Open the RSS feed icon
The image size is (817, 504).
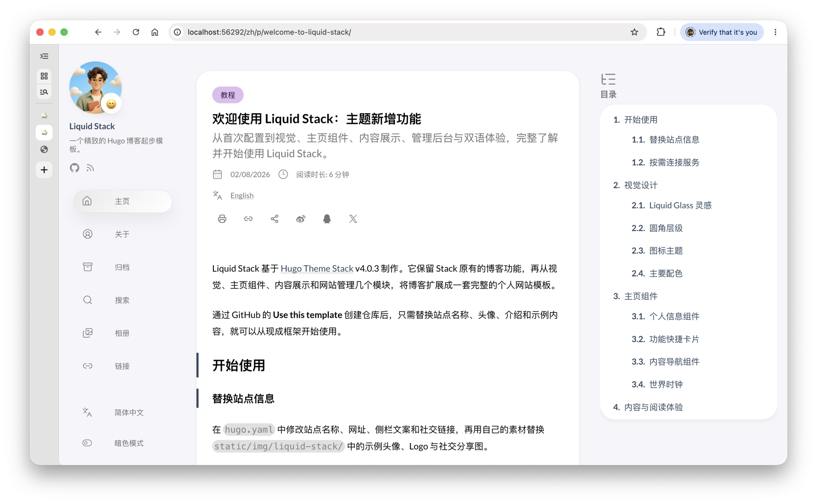[x=90, y=168]
